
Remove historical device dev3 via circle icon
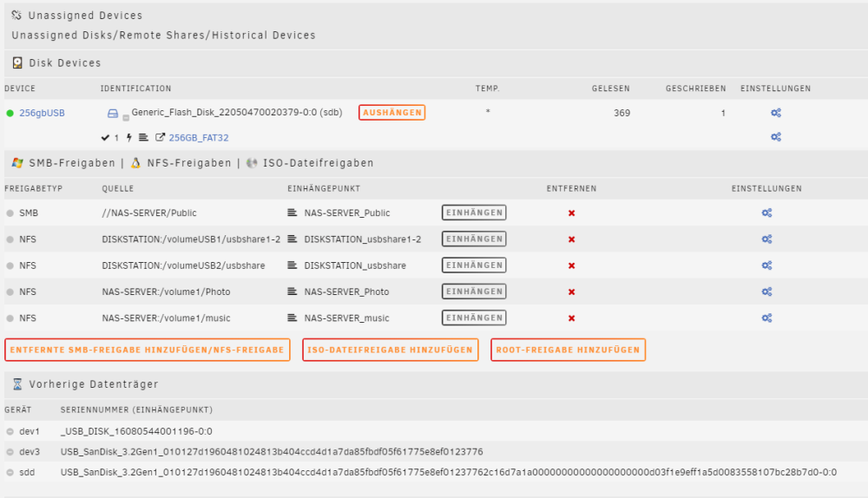click(10, 452)
